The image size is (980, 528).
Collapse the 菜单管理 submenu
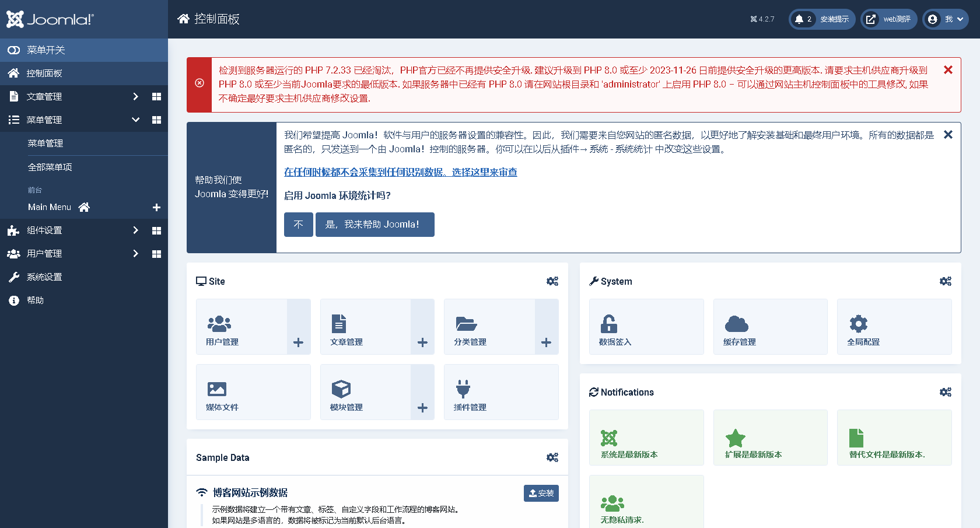[135, 120]
